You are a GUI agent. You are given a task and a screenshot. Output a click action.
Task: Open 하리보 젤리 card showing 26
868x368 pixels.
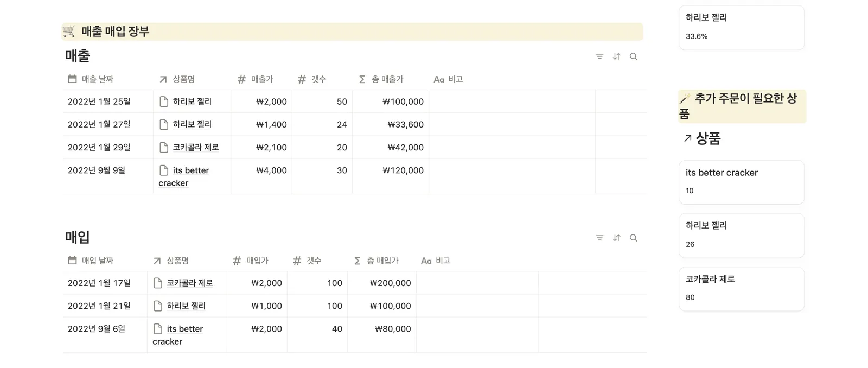tap(741, 235)
